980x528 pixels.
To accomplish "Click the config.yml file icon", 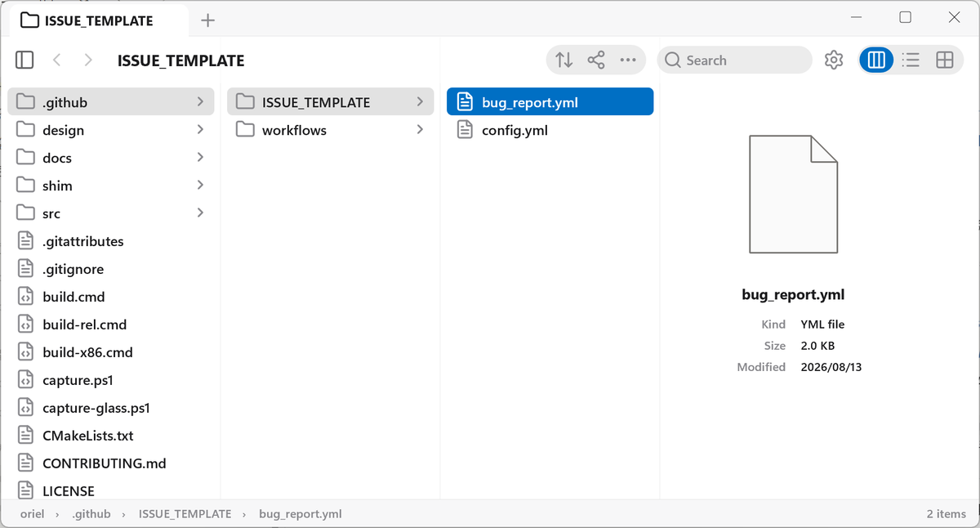I will [465, 130].
